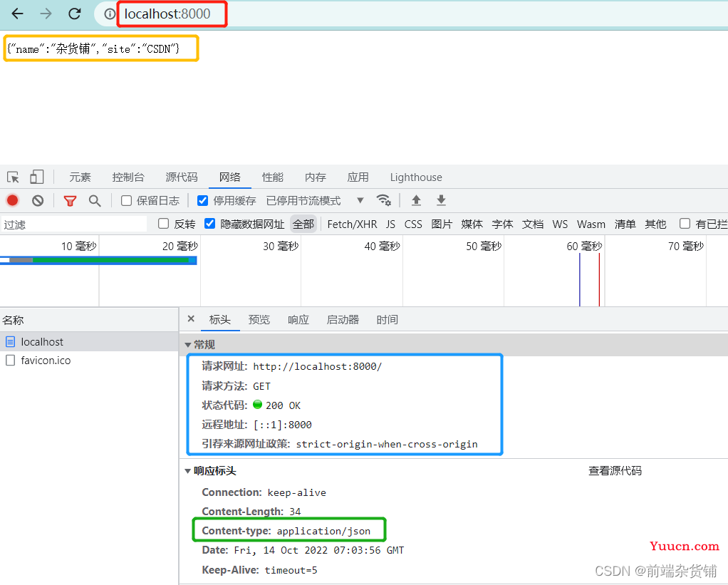
Task: Switch to the 源代码 tab
Action: tap(182, 177)
